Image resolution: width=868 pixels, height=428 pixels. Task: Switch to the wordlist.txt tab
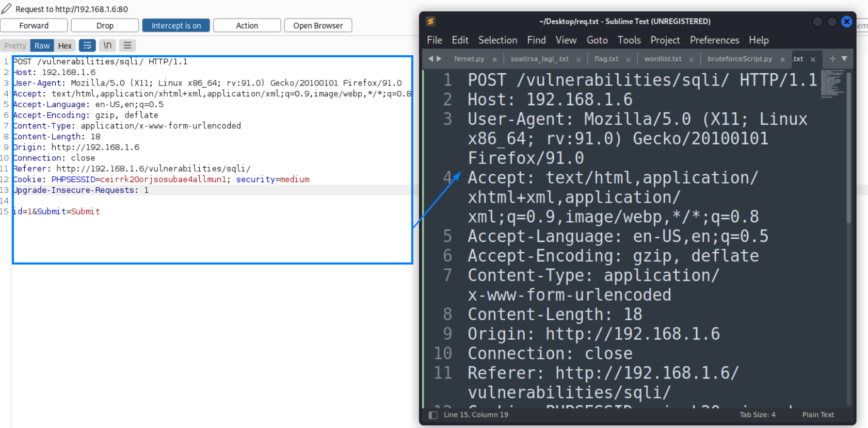[663, 59]
